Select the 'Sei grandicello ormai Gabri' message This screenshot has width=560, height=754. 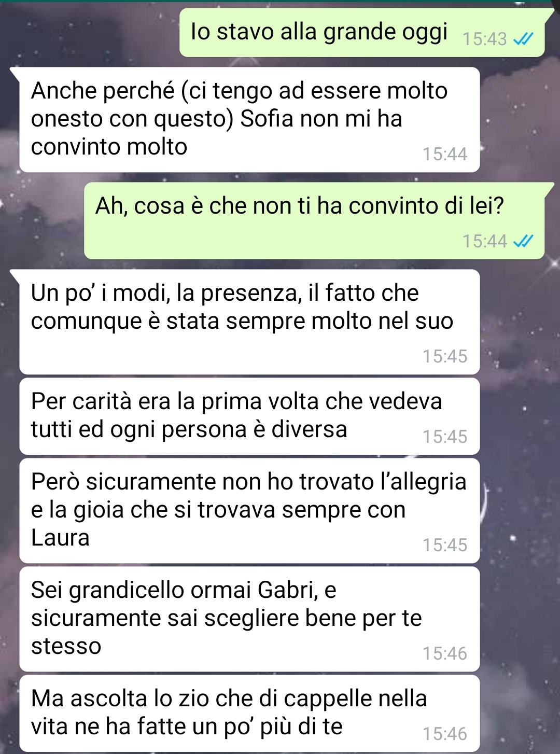pyautogui.click(x=249, y=619)
